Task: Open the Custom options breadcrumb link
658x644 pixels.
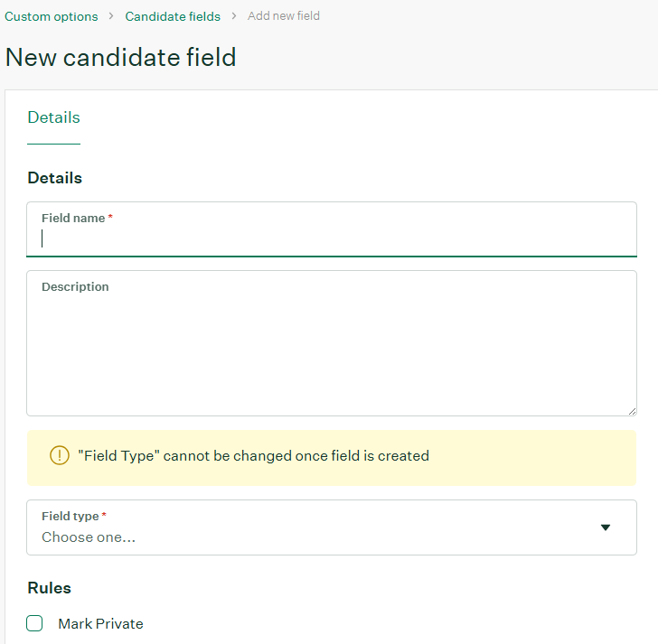Action: tap(52, 16)
